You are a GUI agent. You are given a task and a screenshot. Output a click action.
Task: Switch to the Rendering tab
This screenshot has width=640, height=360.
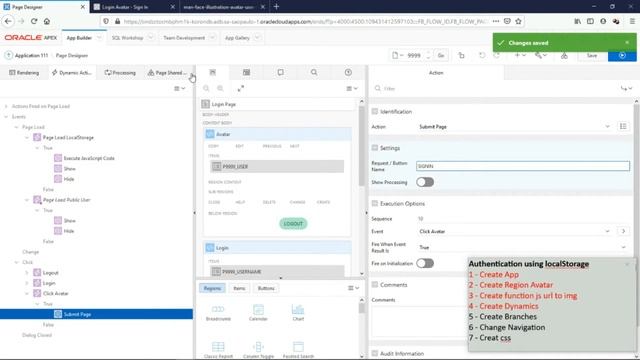click(x=24, y=73)
